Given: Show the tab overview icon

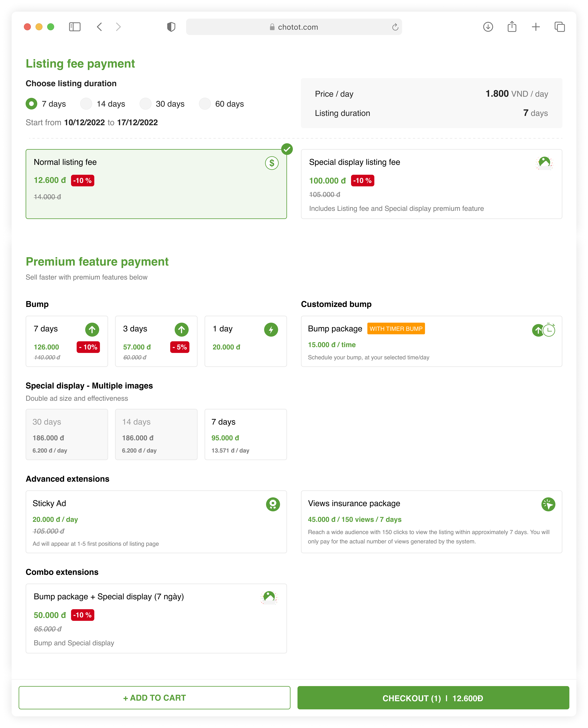Looking at the screenshot, I should pyautogui.click(x=560, y=27).
